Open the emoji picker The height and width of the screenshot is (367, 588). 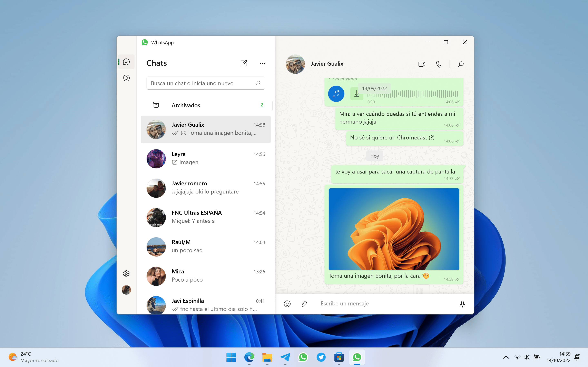point(287,304)
